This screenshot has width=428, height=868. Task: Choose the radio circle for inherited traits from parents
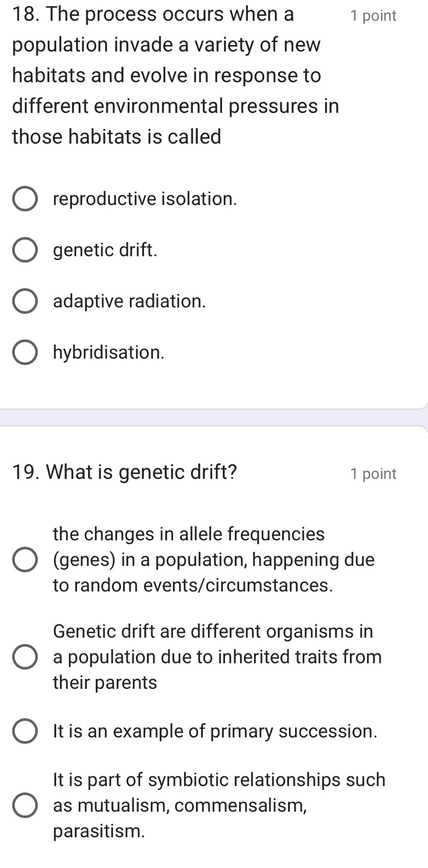click(x=25, y=657)
